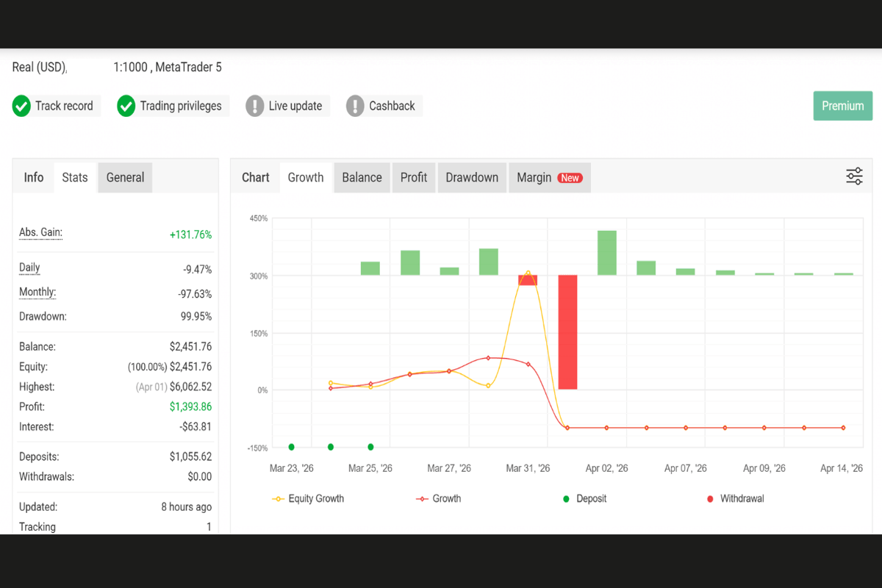The width and height of the screenshot is (882, 588).
Task: Toggle the Equity Growth legend series
Action: click(x=308, y=498)
